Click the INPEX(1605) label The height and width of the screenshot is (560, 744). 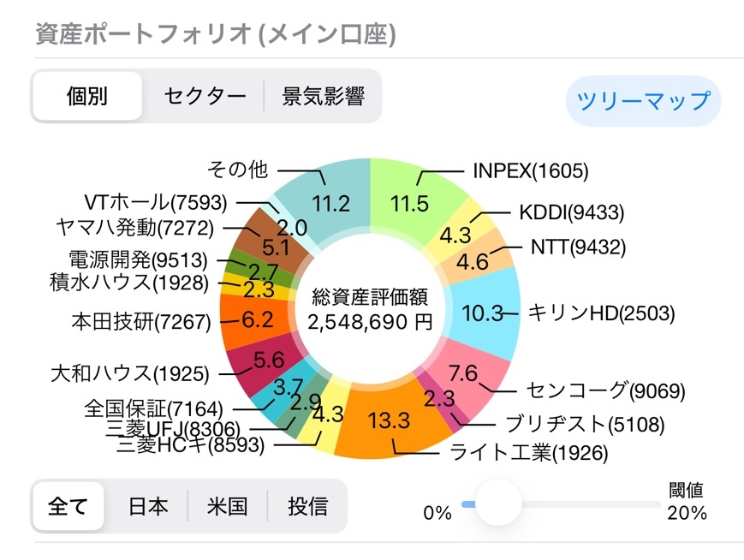[x=532, y=170]
